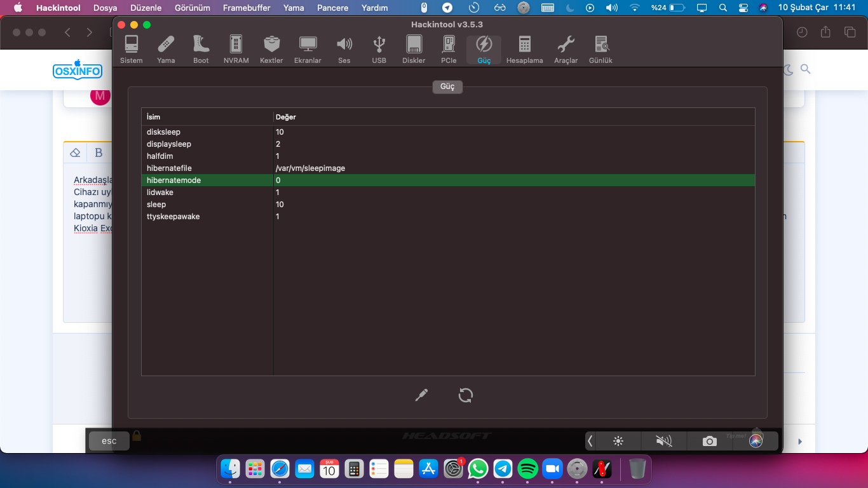Open the Sistem tab in Hackintool toolbar
The width and height of the screenshot is (868, 488).
click(x=132, y=50)
